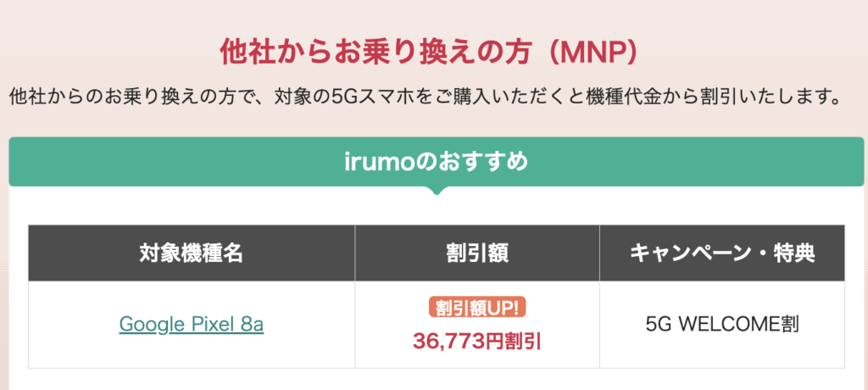Click the green triangle pointer below banner
The height and width of the screenshot is (390, 868).
[x=437, y=191]
